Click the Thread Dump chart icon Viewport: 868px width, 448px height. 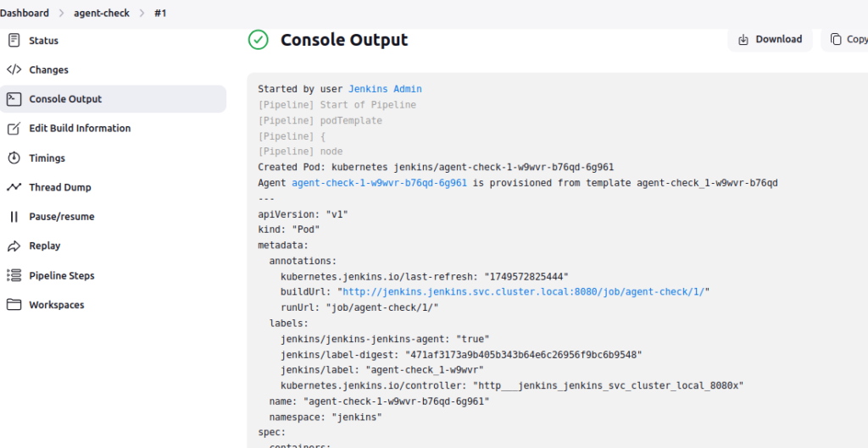point(14,187)
